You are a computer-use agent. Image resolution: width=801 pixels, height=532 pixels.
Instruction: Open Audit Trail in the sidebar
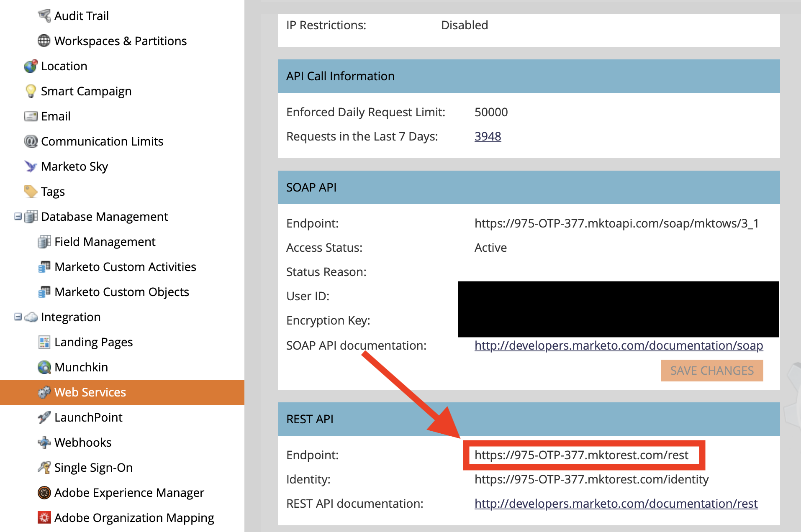tap(81, 16)
